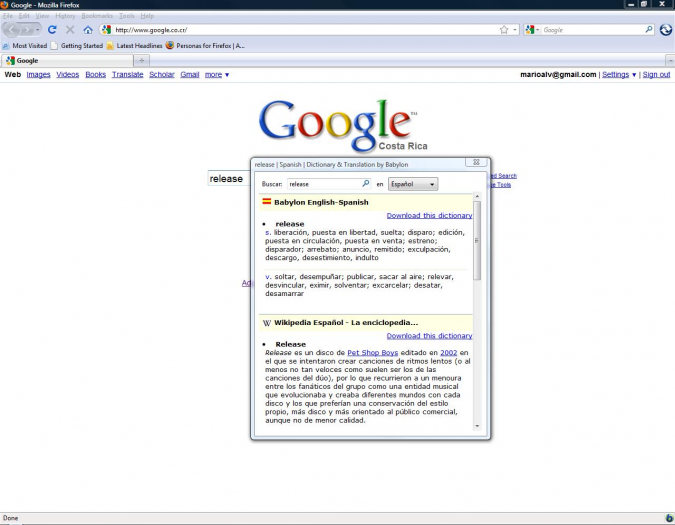Image resolution: width=675 pixels, height=525 pixels.
Task: Open the address bar history dropdown arrow
Action: pyautogui.click(x=514, y=30)
